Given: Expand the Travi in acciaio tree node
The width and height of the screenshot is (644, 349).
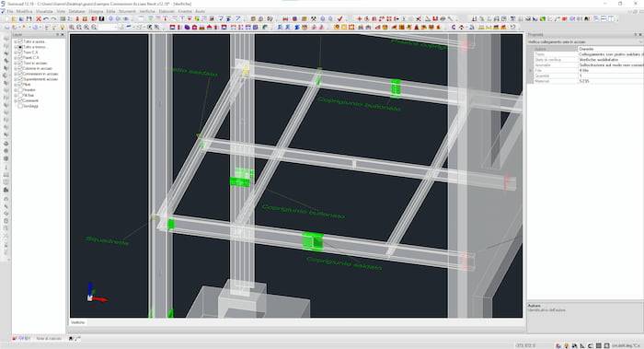Looking at the screenshot, I should pyautogui.click(x=16, y=63).
